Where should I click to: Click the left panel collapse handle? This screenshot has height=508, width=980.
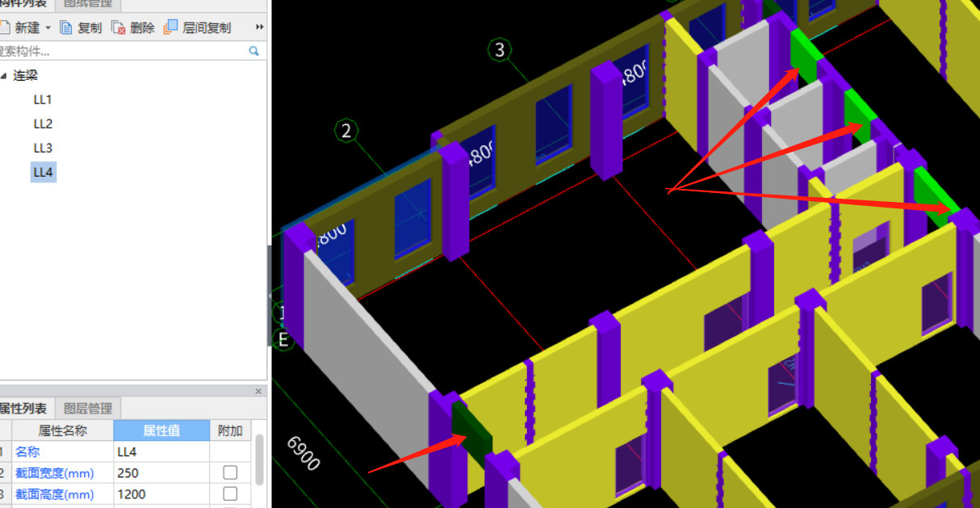pyautogui.click(x=270, y=296)
